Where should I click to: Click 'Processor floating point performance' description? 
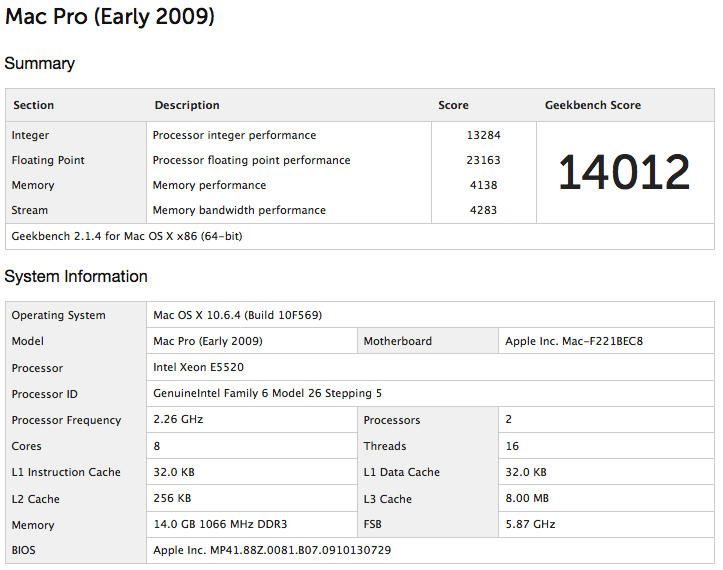click(x=251, y=160)
